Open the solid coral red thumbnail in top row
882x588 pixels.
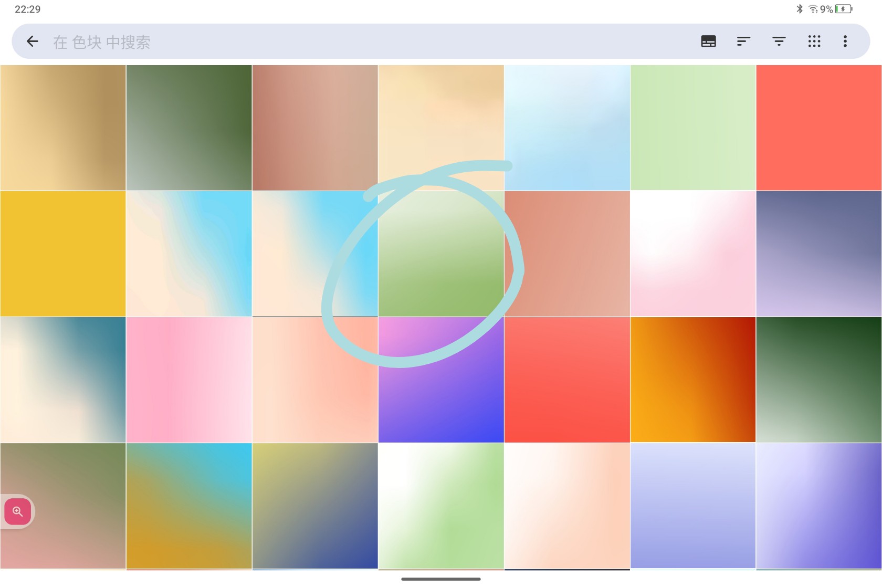click(x=819, y=128)
